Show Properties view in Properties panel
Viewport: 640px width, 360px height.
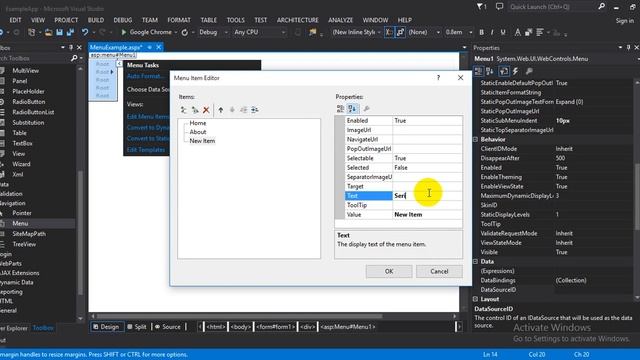(504, 71)
